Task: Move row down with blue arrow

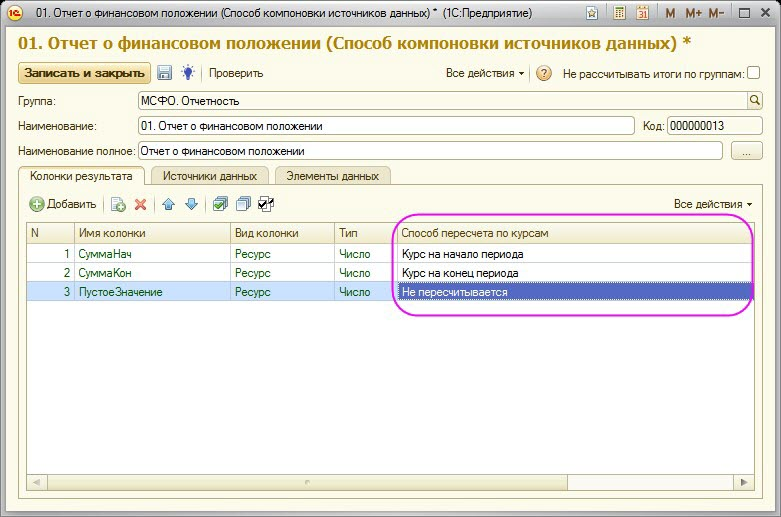Action: [191, 204]
